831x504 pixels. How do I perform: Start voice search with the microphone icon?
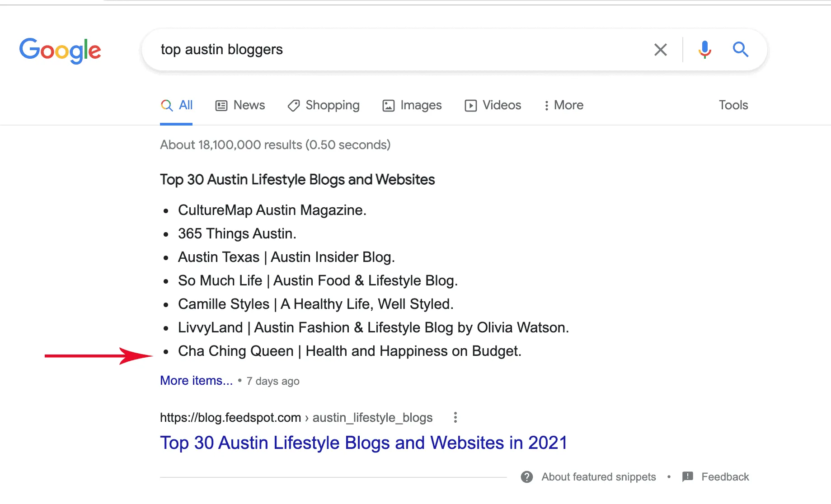coord(704,50)
